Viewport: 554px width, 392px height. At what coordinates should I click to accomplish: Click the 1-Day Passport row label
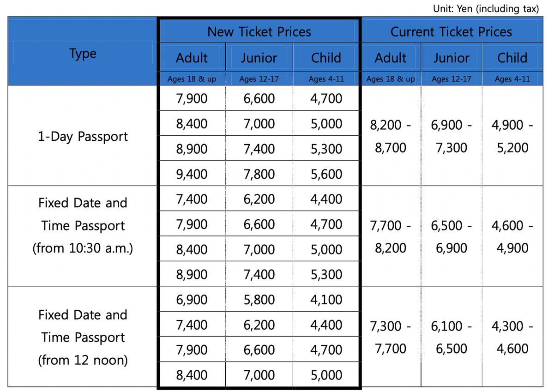[x=83, y=136]
